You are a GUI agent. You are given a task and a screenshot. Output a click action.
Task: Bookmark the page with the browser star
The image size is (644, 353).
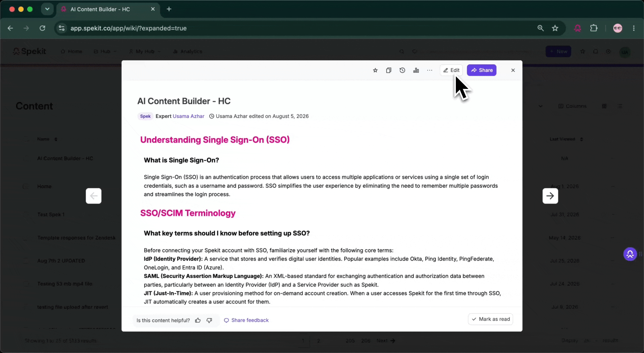click(x=555, y=28)
